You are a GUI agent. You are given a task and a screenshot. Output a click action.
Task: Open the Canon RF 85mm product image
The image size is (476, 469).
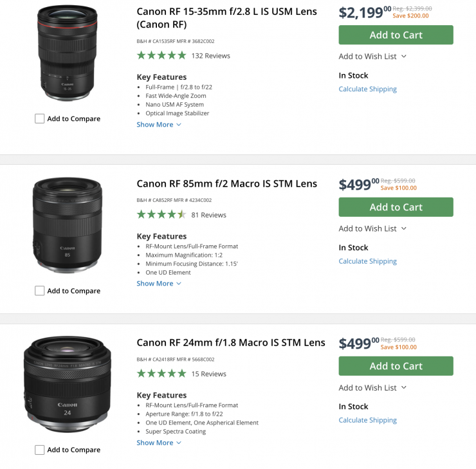[x=68, y=225]
